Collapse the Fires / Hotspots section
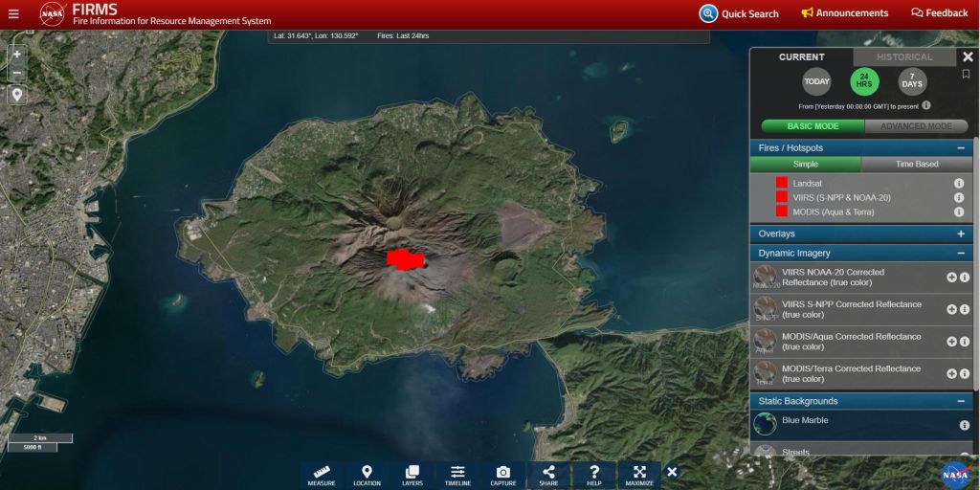Viewport: 980px width, 490px height. tap(960, 148)
